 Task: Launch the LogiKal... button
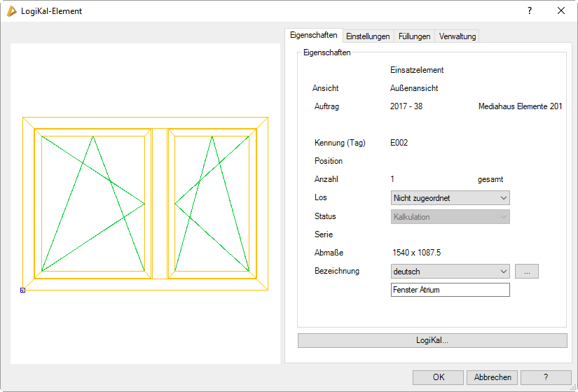pyautogui.click(x=432, y=341)
